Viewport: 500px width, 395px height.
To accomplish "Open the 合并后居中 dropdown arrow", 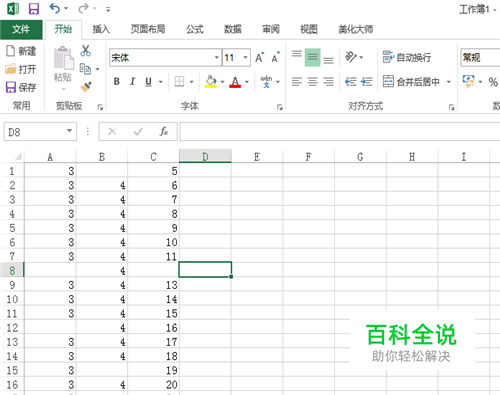I will pyautogui.click(x=449, y=82).
